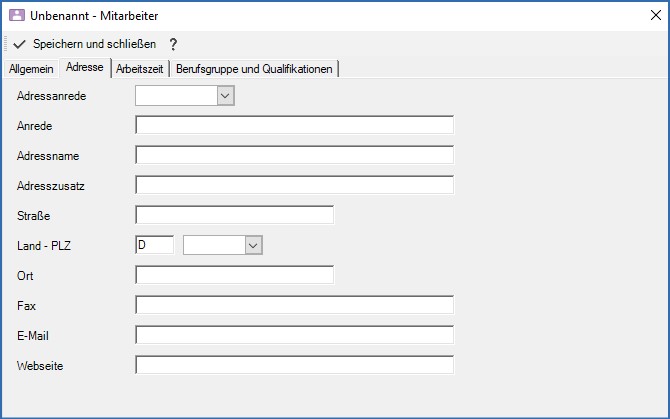Viewport: 670px width, 419px height.
Task: Click into the Anrede text field
Action: 294,125
